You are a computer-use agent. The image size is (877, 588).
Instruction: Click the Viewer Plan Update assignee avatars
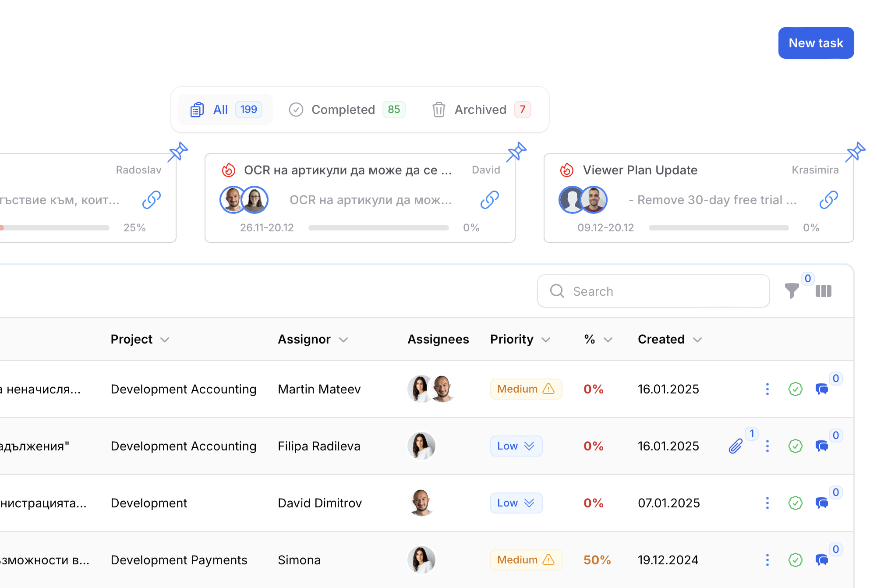[583, 200]
